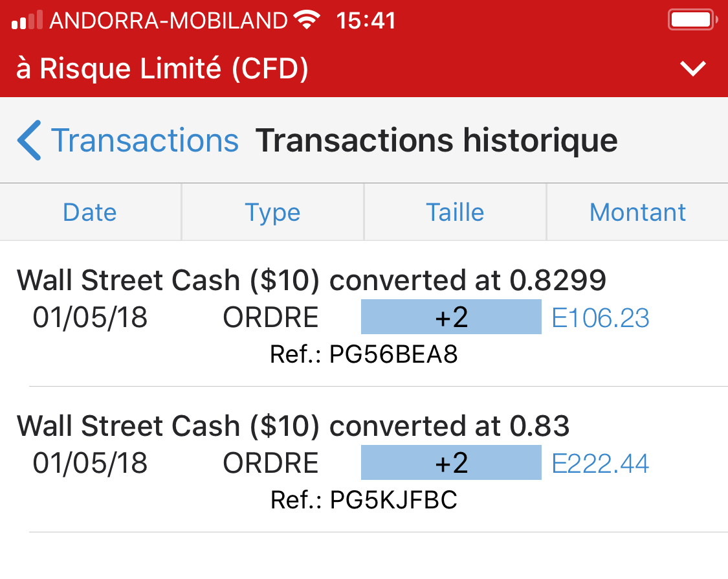Sort by the Taille column
The image size is (728, 579).
point(455,212)
